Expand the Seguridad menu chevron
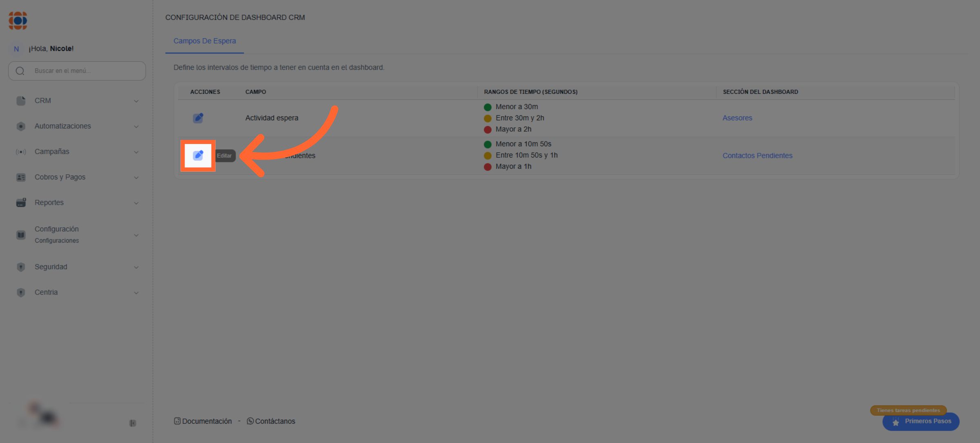The image size is (980, 443). [136, 267]
